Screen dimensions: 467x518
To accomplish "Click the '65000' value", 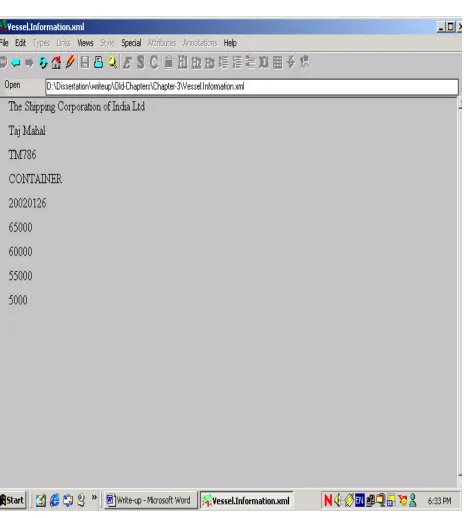I will 20,227.
